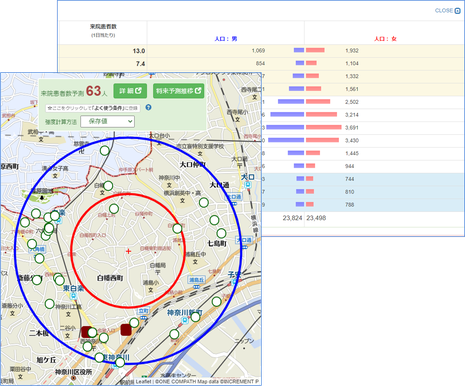This screenshot has width=465, height=386.
Task: Click the 浦島丘 bus stop label icon
Action: 197,280
